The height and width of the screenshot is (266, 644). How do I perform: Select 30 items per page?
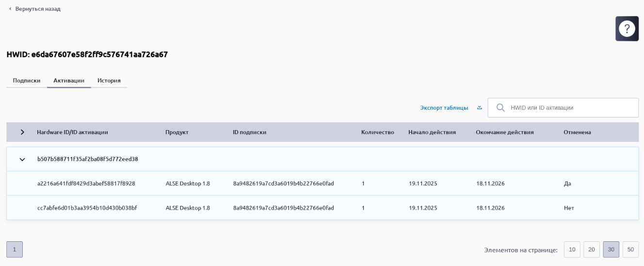pyautogui.click(x=611, y=249)
